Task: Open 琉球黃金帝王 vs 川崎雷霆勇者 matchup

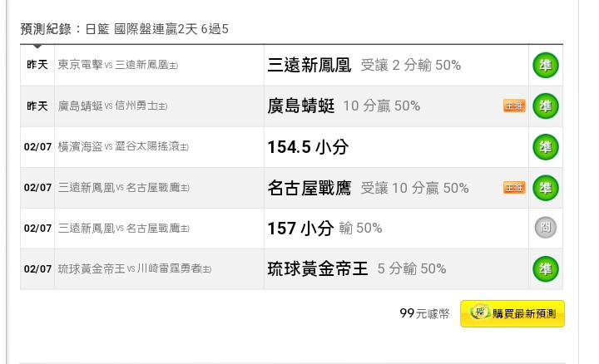Action: click(x=135, y=268)
